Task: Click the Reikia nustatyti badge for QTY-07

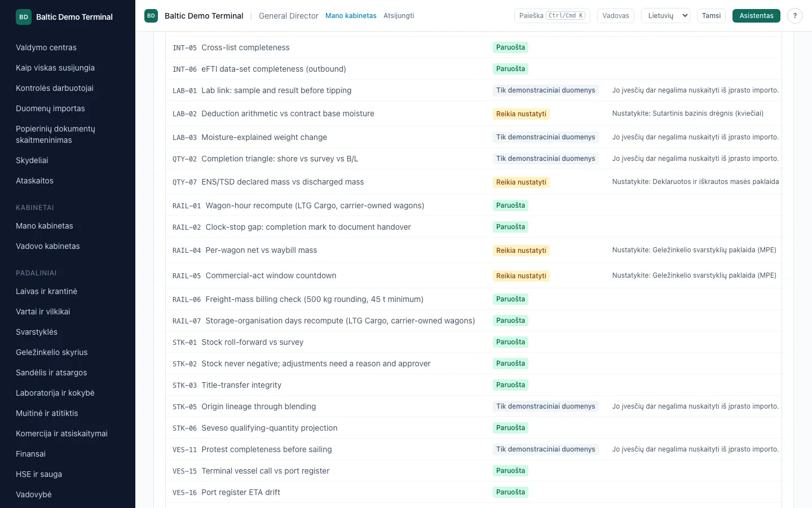Action: [x=521, y=182]
